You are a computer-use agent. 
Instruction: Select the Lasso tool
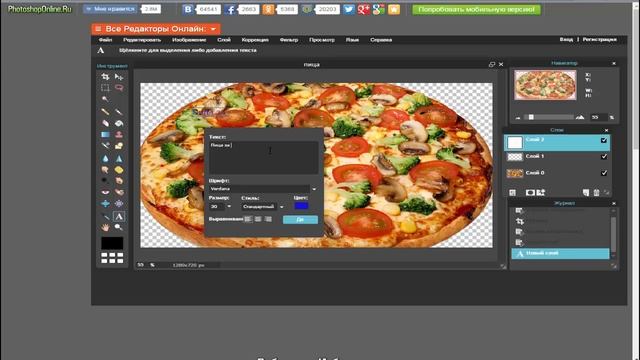[x=119, y=88]
